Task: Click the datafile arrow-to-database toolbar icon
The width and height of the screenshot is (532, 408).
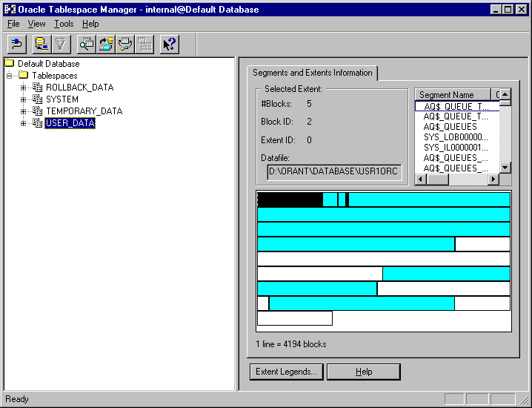Action: coord(106,45)
